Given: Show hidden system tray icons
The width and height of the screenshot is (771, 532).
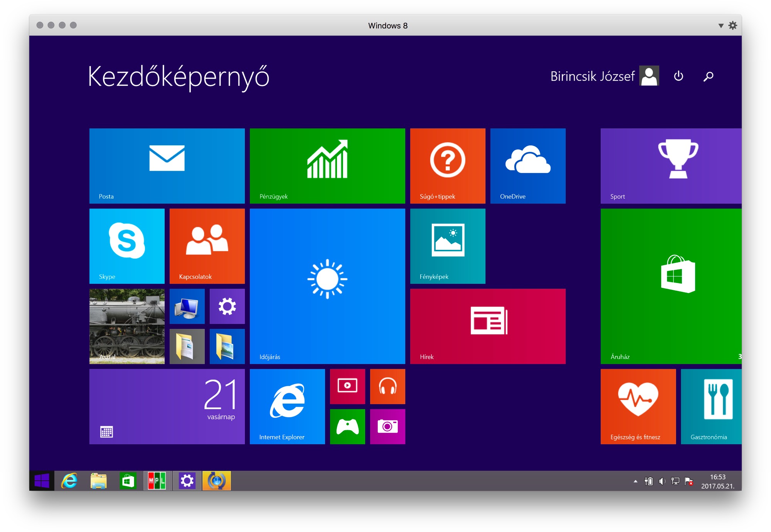Looking at the screenshot, I should 635,481.
